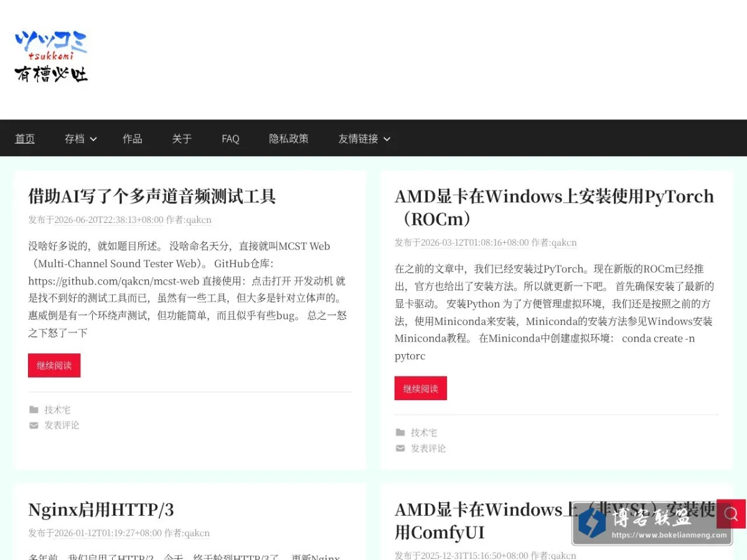Click the date 2026-06-20T22:38:13+08:00
This screenshot has height=560, width=747.
[109, 220]
